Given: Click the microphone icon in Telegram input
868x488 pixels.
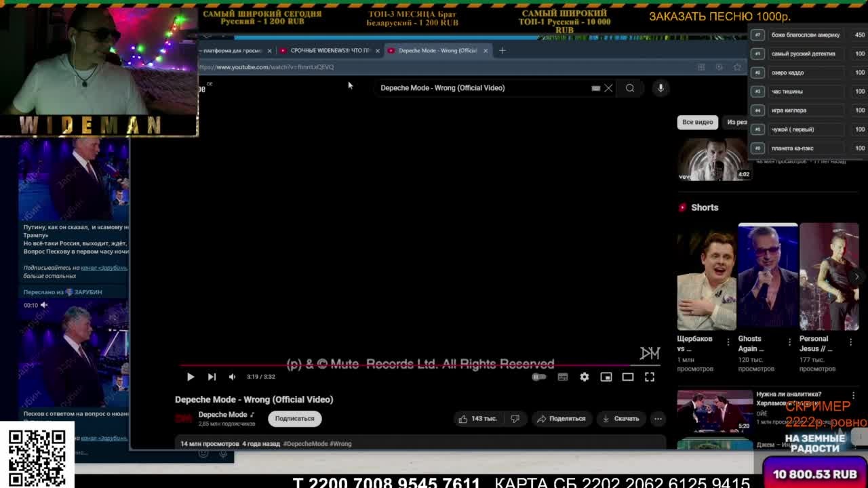Looking at the screenshot, I should [223, 453].
